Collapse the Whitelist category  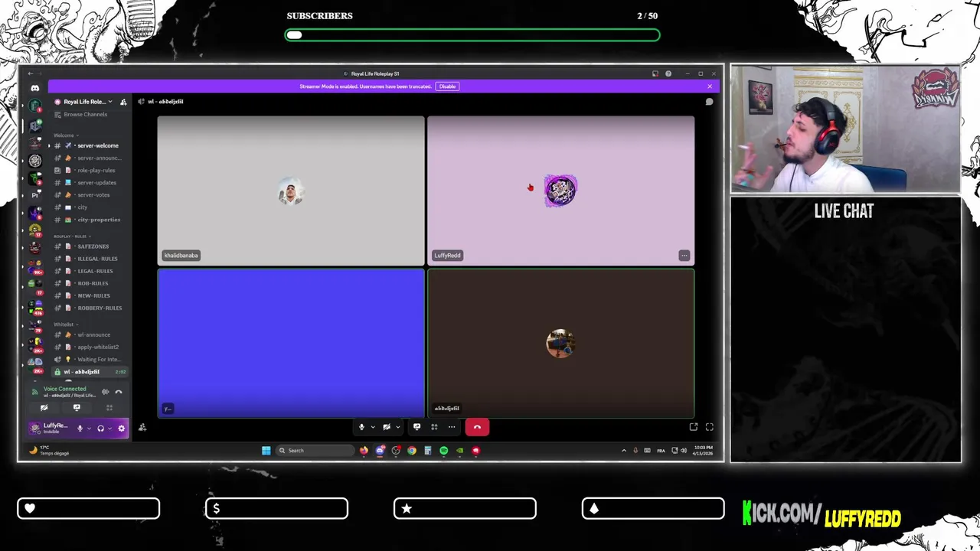click(x=65, y=324)
